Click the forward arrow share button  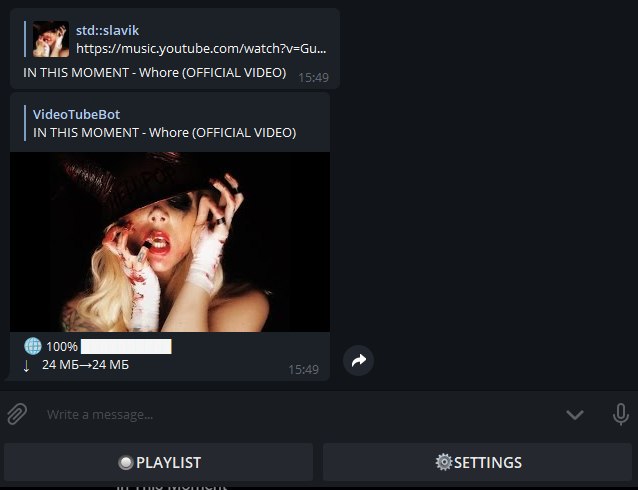358,361
